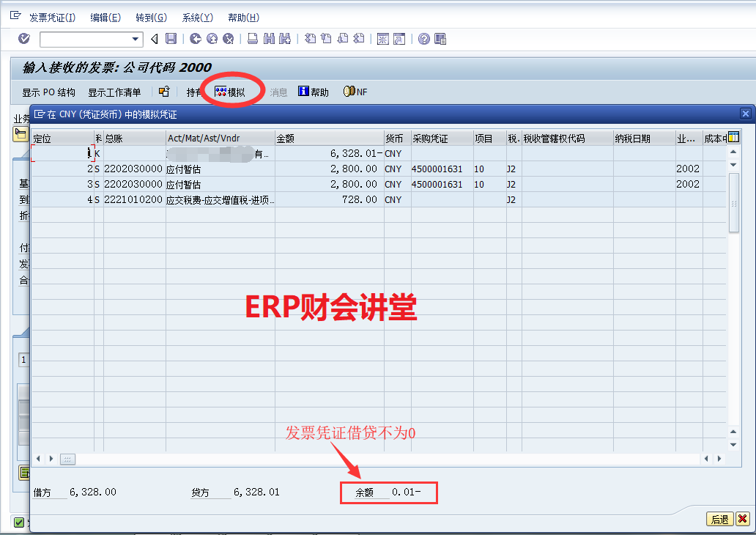Collapse command field with left triangle
The width and height of the screenshot is (756, 535).
154,39
